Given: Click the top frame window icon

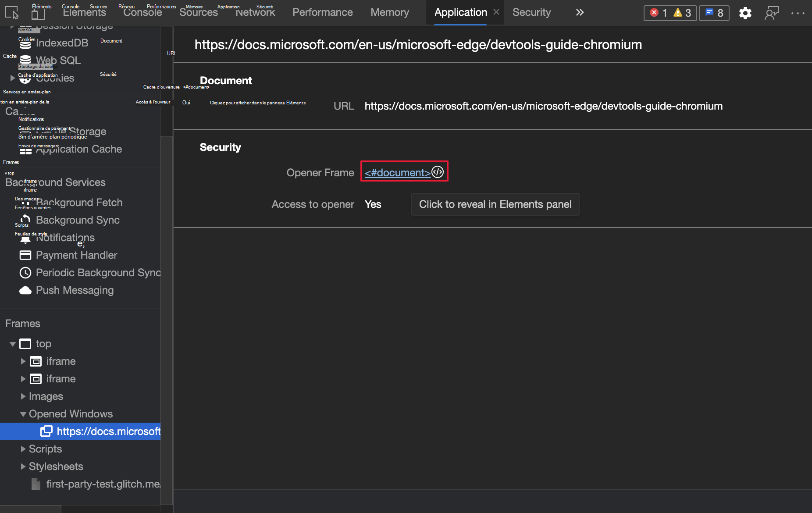Looking at the screenshot, I should click(x=25, y=344).
